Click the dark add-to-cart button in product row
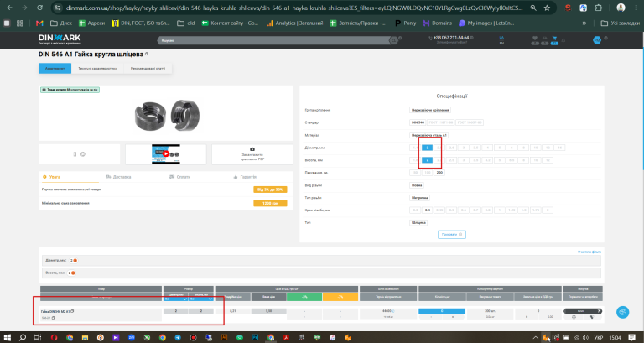The height and width of the screenshot is (343, 644). (583, 311)
